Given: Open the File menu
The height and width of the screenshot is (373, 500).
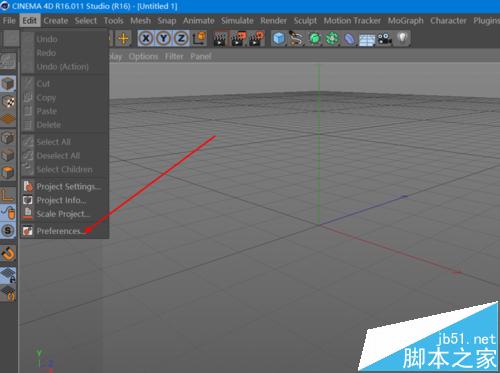Looking at the screenshot, I should coord(9,21).
